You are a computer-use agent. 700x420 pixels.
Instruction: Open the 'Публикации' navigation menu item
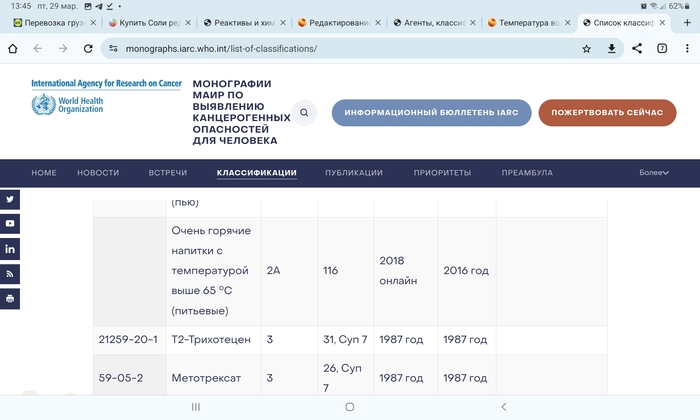point(354,173)
